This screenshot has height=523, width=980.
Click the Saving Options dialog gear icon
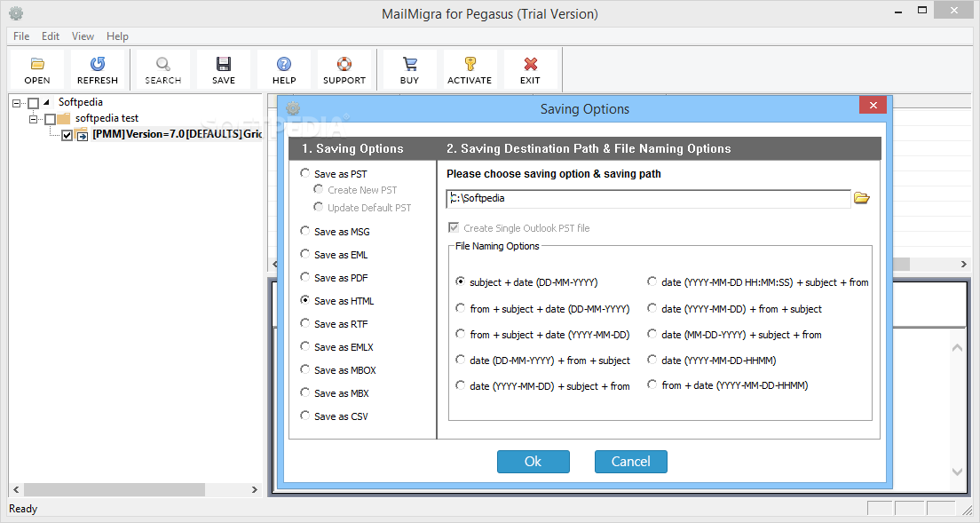[x=293, y=108]
